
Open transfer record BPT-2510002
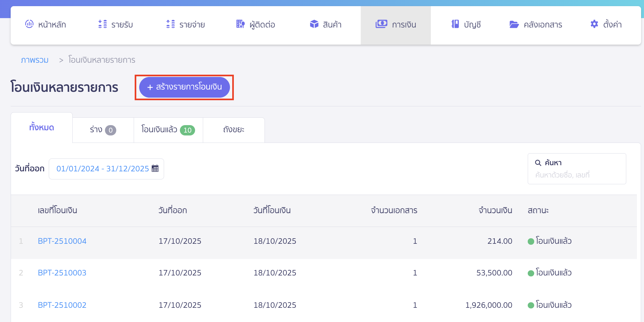click(62, 305)
